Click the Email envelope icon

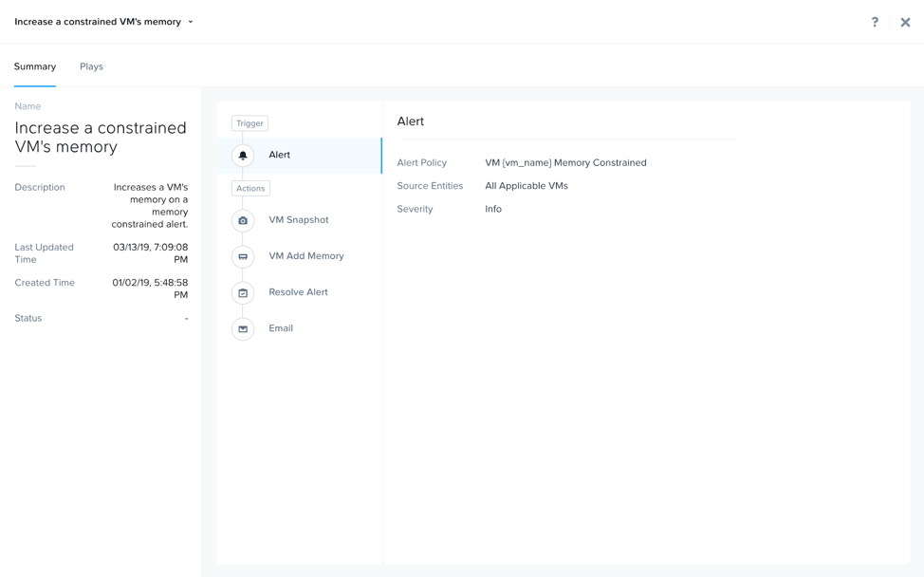click(243, 328)
